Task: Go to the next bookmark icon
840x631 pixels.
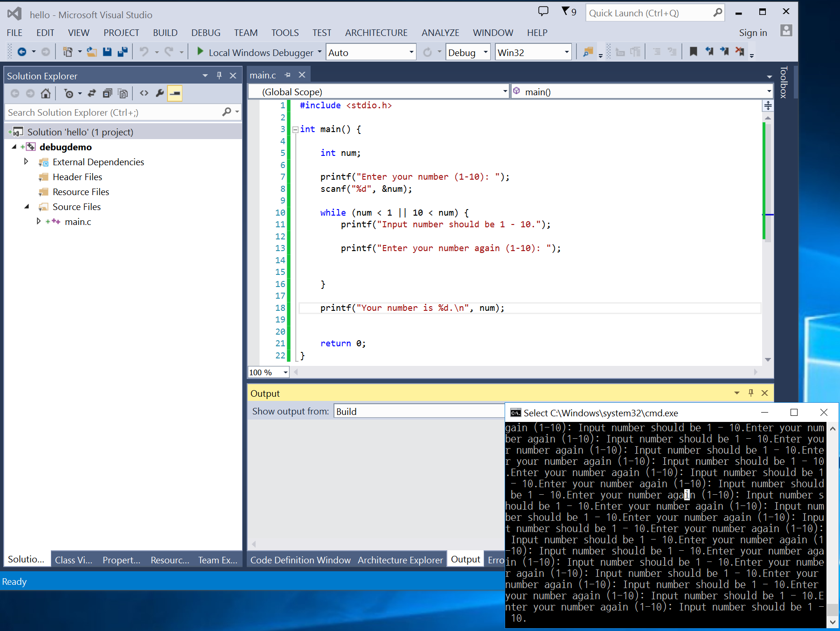Action: (724, 52)
